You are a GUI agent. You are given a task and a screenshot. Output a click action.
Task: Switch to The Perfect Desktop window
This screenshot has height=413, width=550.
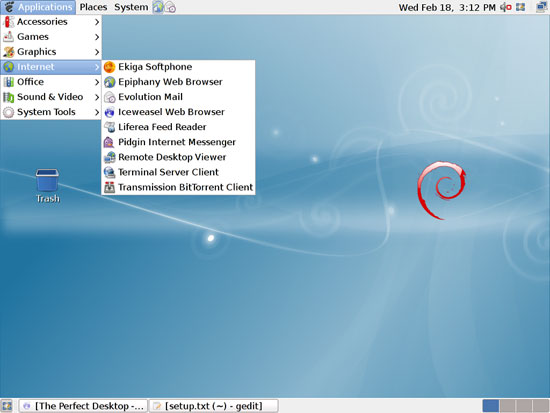click(x=83, y=406)
